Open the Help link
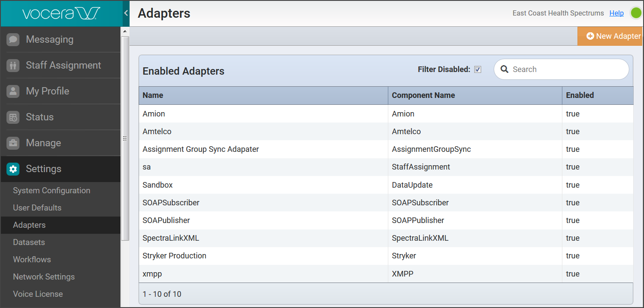The height and width of the screenshot is (308, 644). (616, 13)
